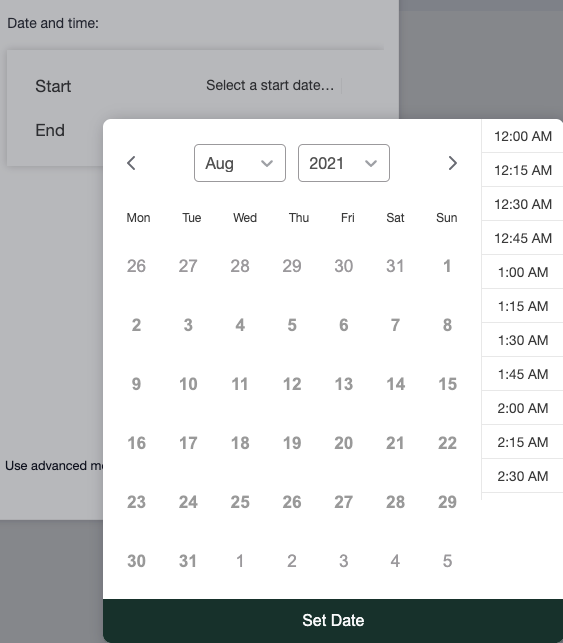Select Monday August 30 date
Viewport: 563px width, 643px height.
(x=136, y=561)
